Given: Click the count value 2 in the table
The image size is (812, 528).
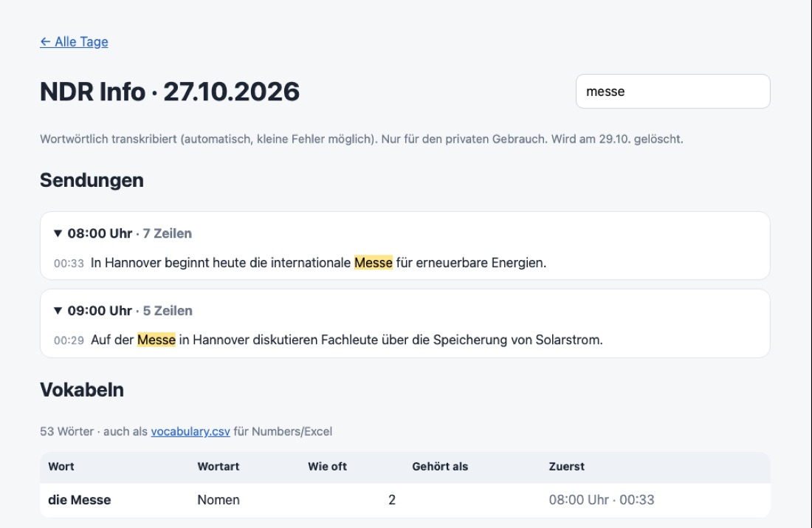Looking at the screenshot, I should pyautogui.click(x=392, y=500).
